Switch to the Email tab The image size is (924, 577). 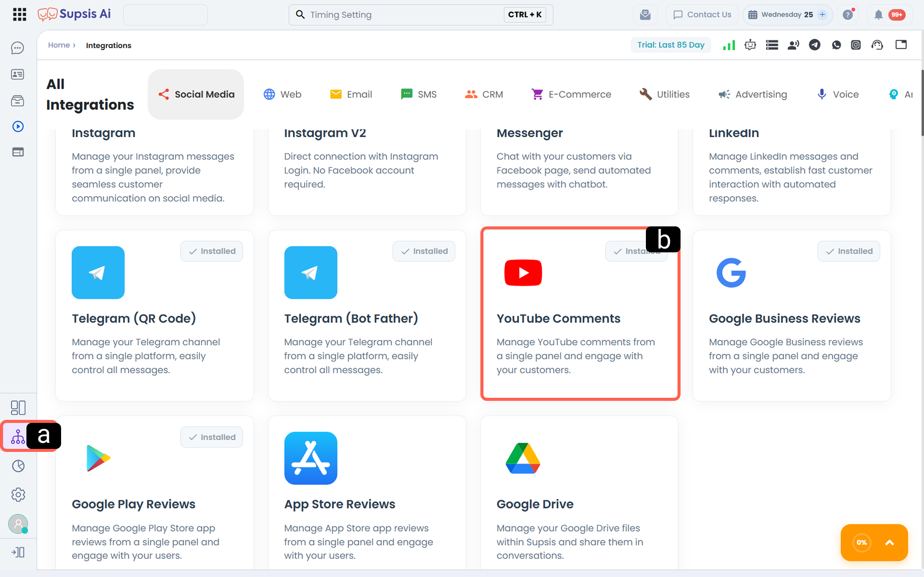coord(351,94)
